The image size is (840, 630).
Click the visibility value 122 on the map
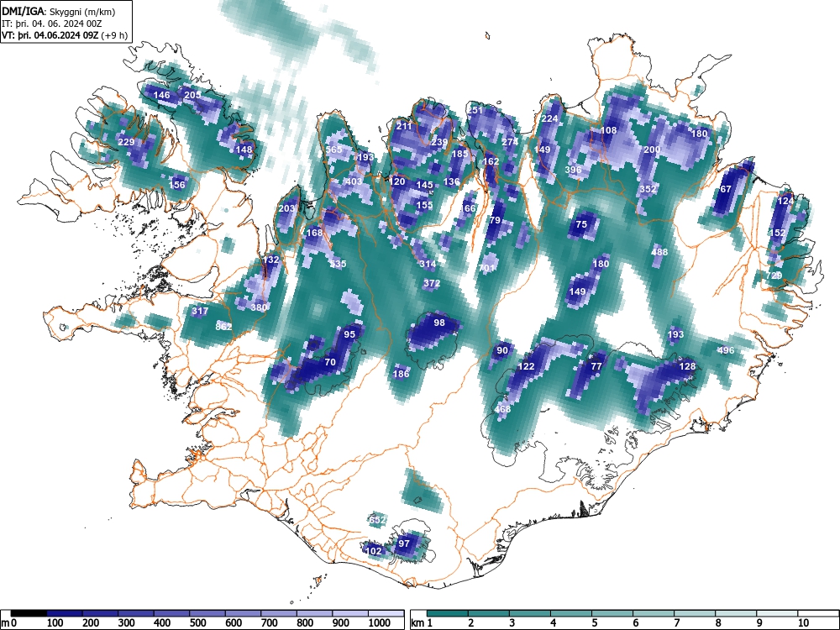[526, 366]
